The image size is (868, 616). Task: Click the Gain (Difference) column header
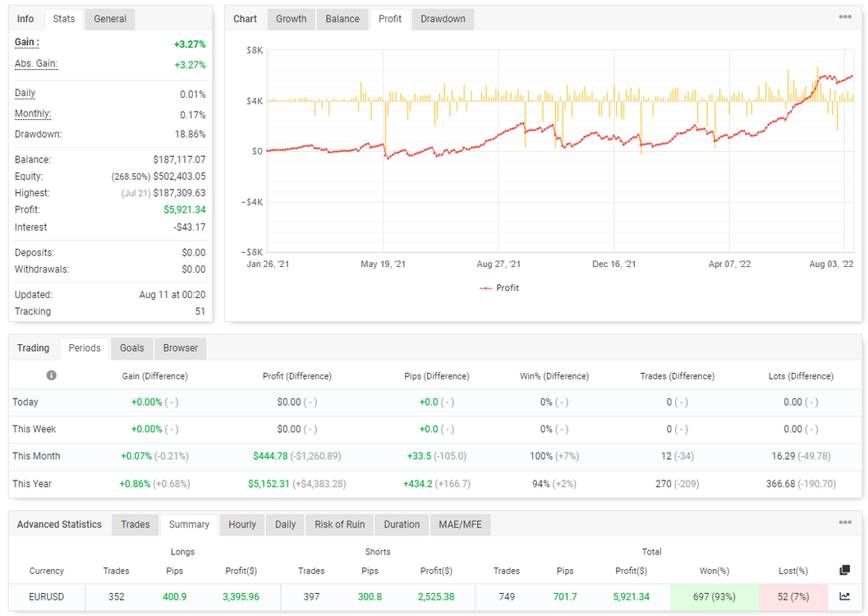pos(155,376)
